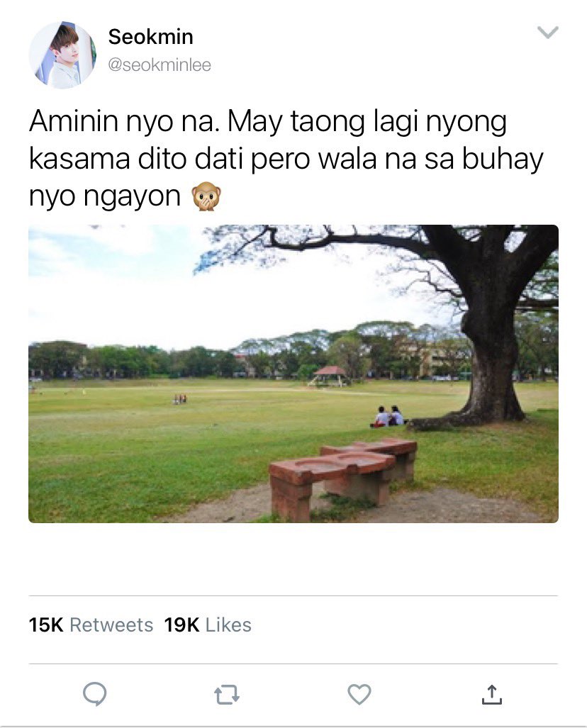
Task: Retweet using the retweet arrows icon
Action: [x=227, y=695]
